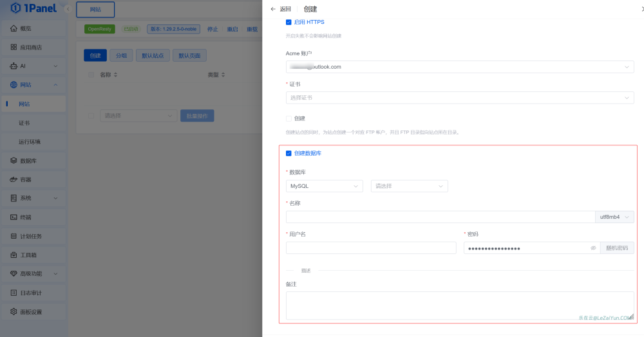Collapse the sidebar with the arrow toggle
This screenshot has height=337, width=644.
pos(68,8)
